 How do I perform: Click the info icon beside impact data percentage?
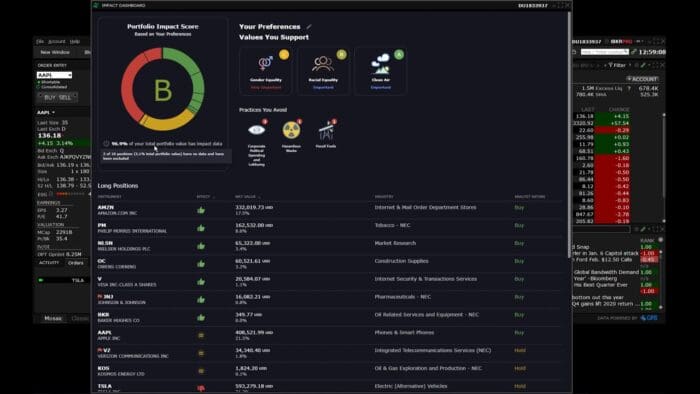pos(106,144)
